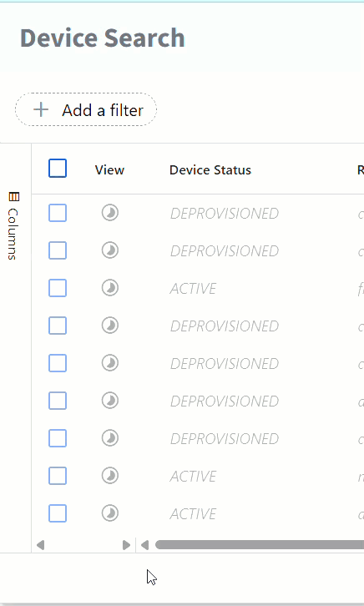
Task: Sort by Device Status column header
Action: (x=210, y=170)
